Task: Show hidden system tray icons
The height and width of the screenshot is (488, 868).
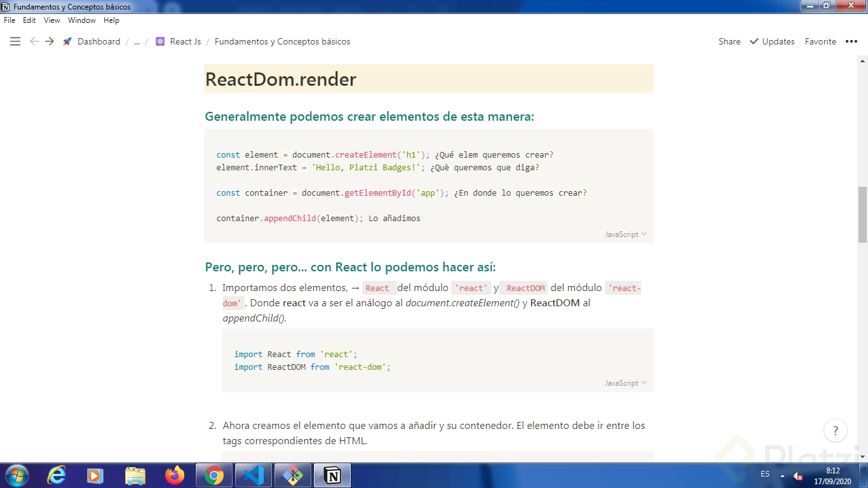Action: coord(782,476)
